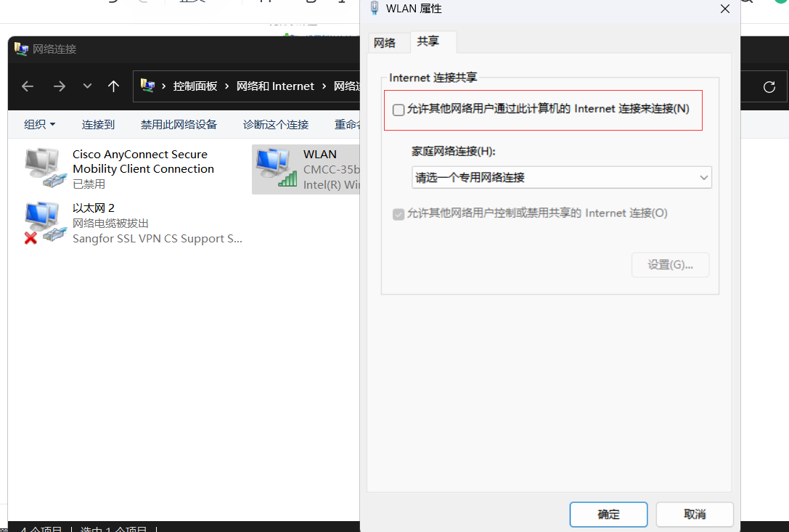Open 网络和 Internet breadcrumb in address bar
Image resolution: width=789 pixels, height=532 pixels.
(x=275, y=86)
